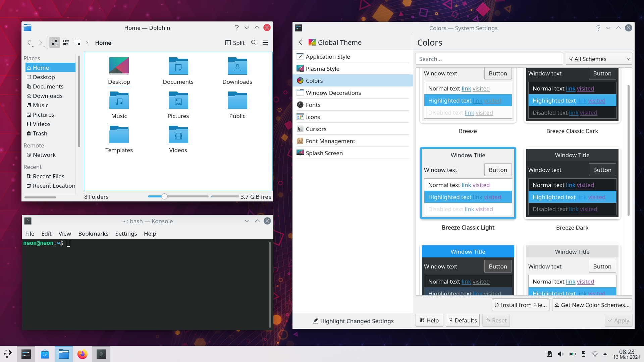Screen dimensions: 644x362
Task: Open the Templates folder icon in Dolphin
Action: (x=119, y=134)
